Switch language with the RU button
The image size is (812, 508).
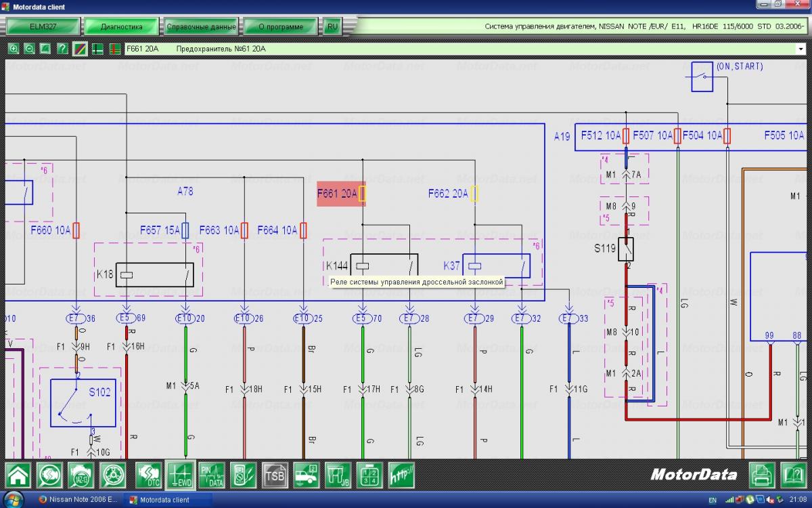click(x=332, y=27)
